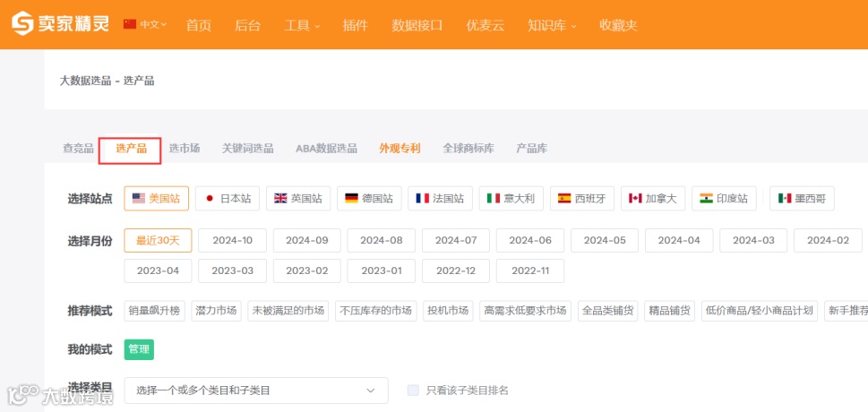The width and height of the screenshot is (868, 412).
Task: Click the 卖家精灵 logo
Action: [60, 24]
